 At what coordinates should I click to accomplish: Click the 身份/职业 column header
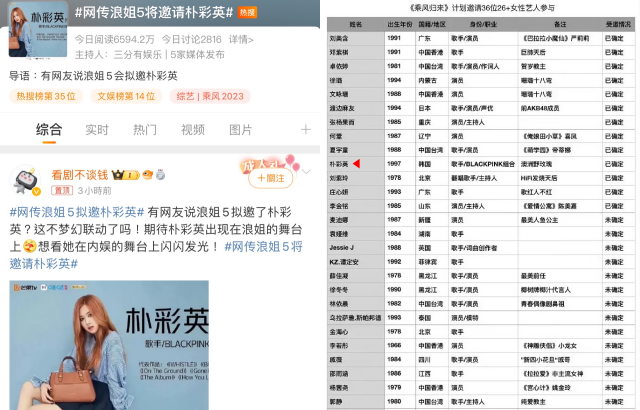pyautogui.click(x=483, y=24)
